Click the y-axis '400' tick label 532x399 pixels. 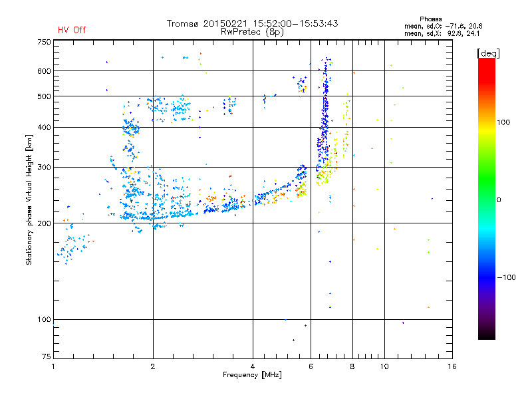pyautogui.click(x=44, y=127)
